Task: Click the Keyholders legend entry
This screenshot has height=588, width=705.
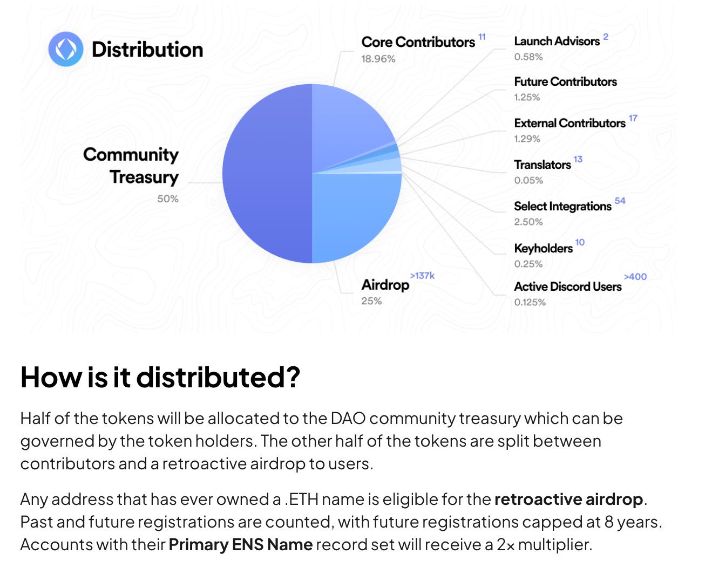Action: point(543,249)
